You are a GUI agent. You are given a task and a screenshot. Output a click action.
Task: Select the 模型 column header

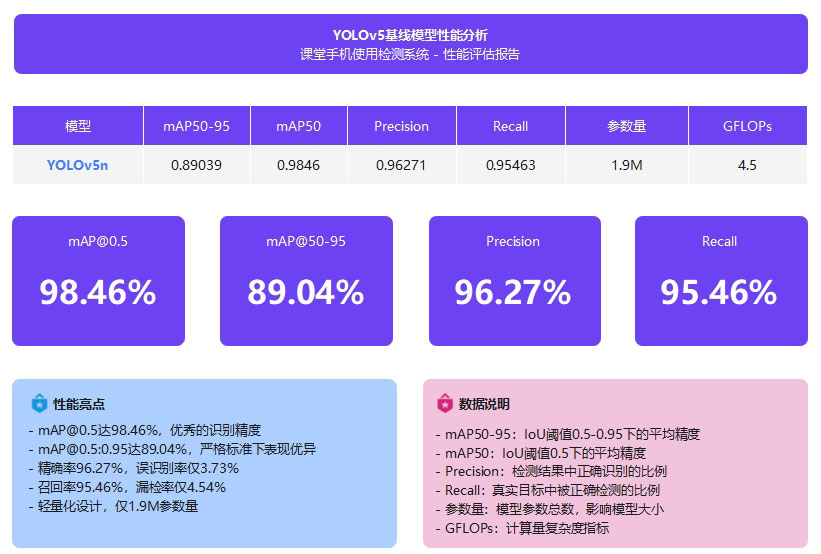pyautogui.click(x=77, y=127)
